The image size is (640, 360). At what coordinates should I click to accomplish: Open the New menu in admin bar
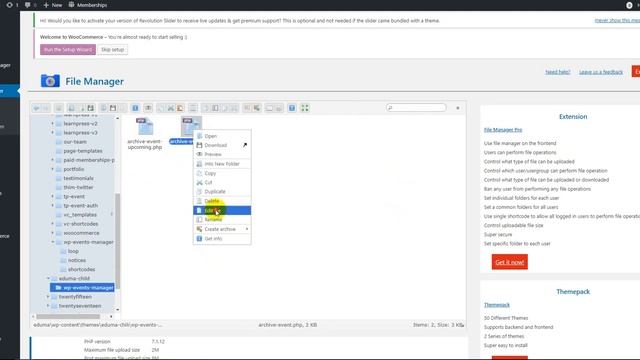(53, 5)
